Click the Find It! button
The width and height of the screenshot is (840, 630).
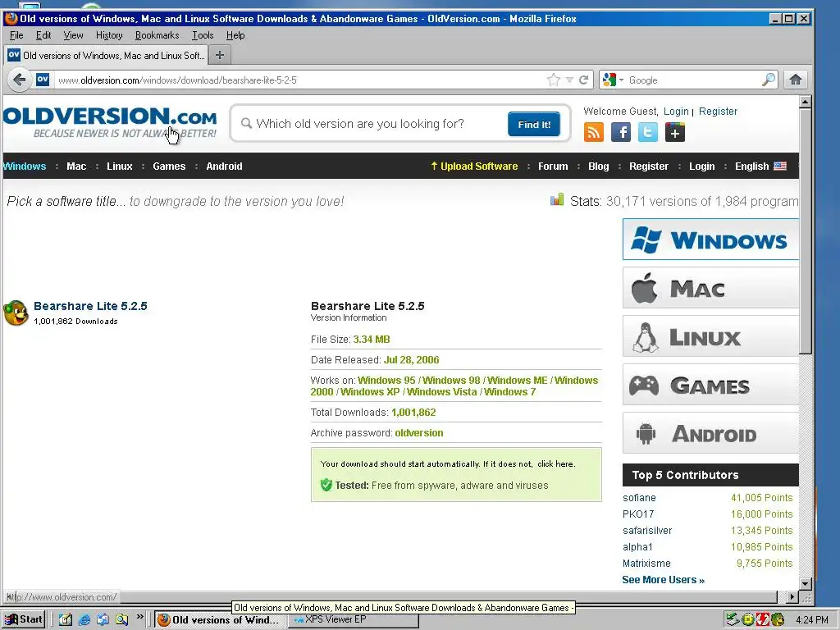(534, 125)
